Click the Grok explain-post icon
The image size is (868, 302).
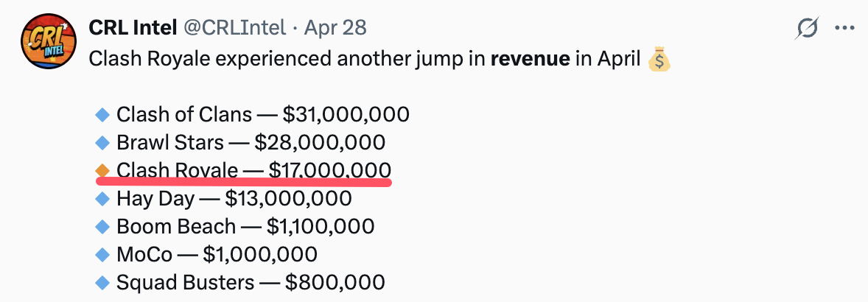[x=807, y=29]
